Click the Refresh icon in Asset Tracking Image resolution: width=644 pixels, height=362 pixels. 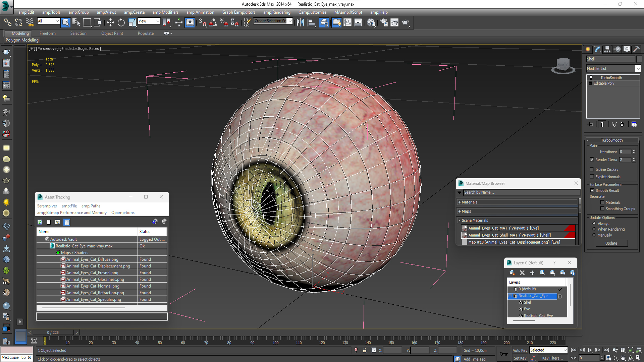40,222
